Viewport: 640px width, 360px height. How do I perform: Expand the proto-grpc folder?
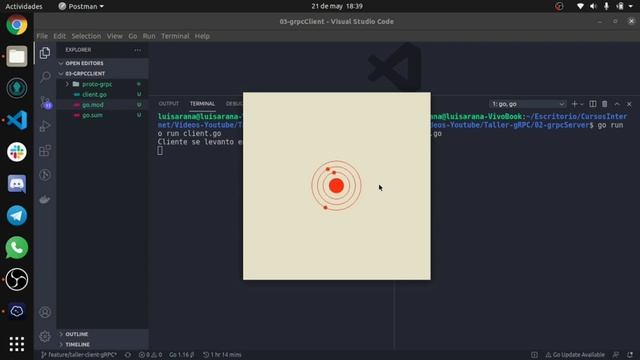[102, 84]
